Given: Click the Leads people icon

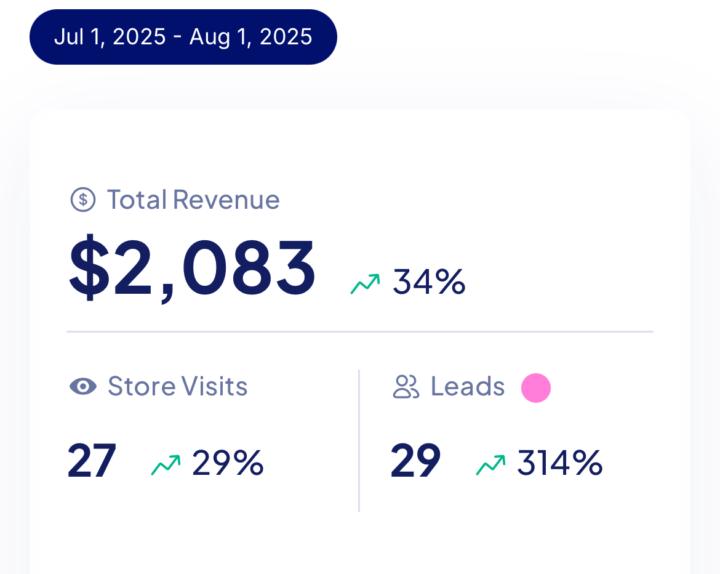Looking at the screenshot, I should point(406,387).
